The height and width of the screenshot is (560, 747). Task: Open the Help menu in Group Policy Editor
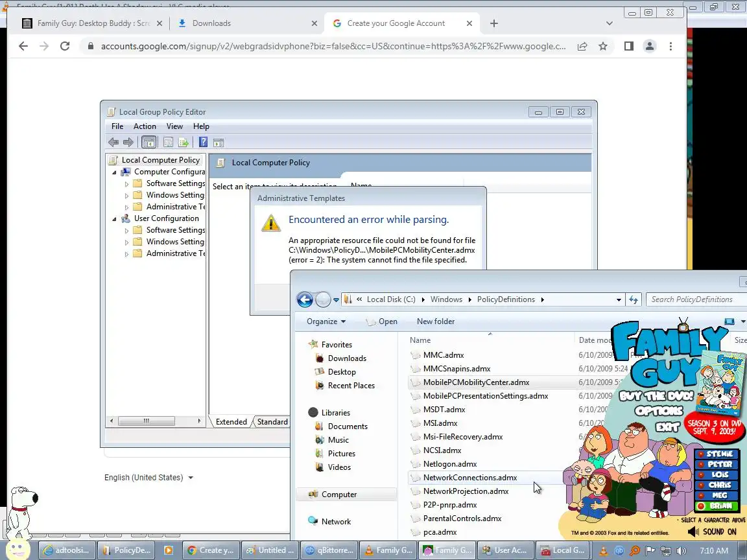(201, 126)
